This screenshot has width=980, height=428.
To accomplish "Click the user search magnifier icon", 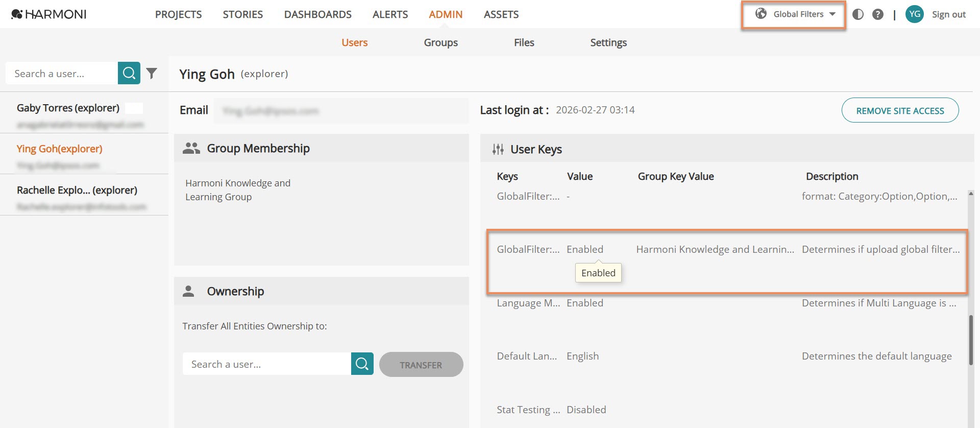I will click(129, 73).
